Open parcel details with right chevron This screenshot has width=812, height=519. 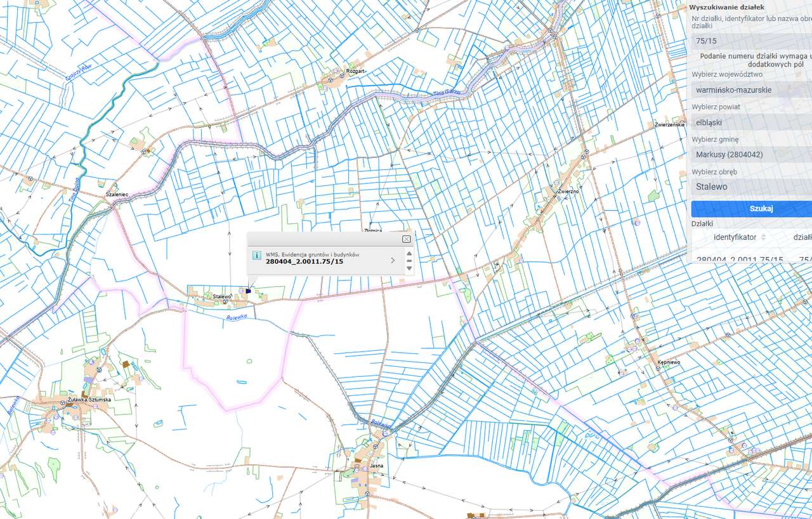tap(393, 260)
